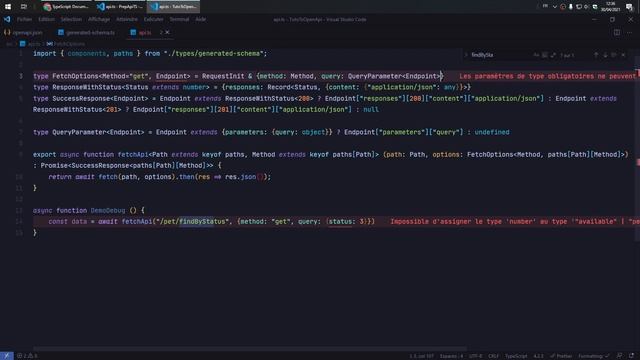Close the find widget
Image resolution: width=640 pixels, height=360 pixels.
click(623, 55)
